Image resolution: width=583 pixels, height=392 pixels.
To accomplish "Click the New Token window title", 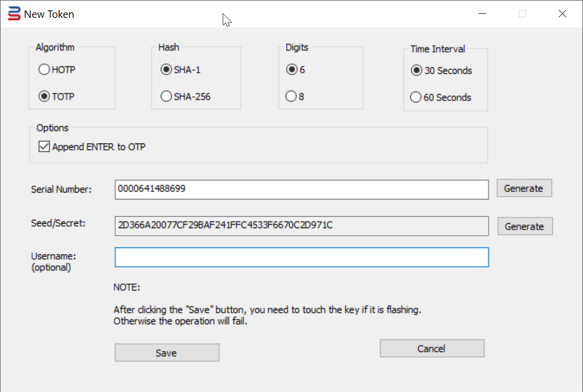I will pos(49,14).
